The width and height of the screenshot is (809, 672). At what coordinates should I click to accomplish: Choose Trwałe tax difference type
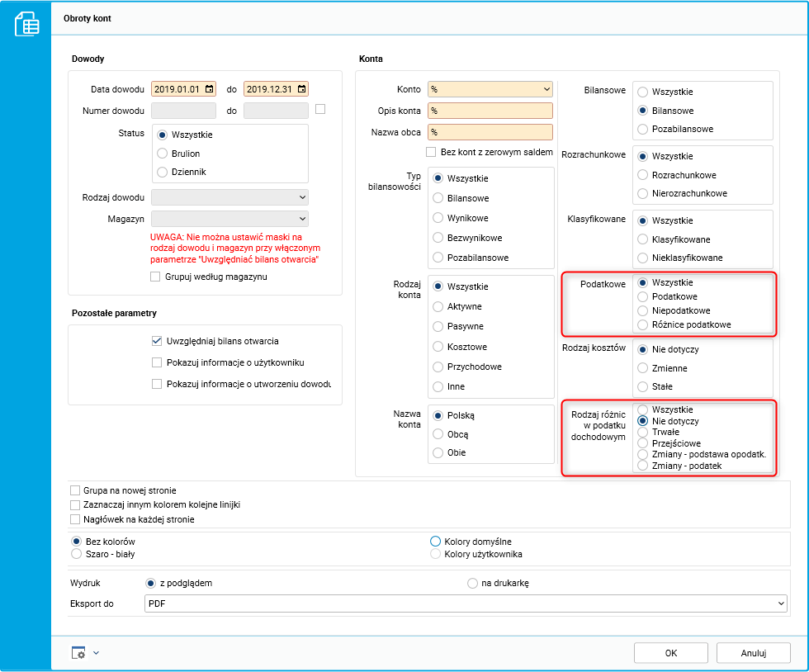pos(643,432)
